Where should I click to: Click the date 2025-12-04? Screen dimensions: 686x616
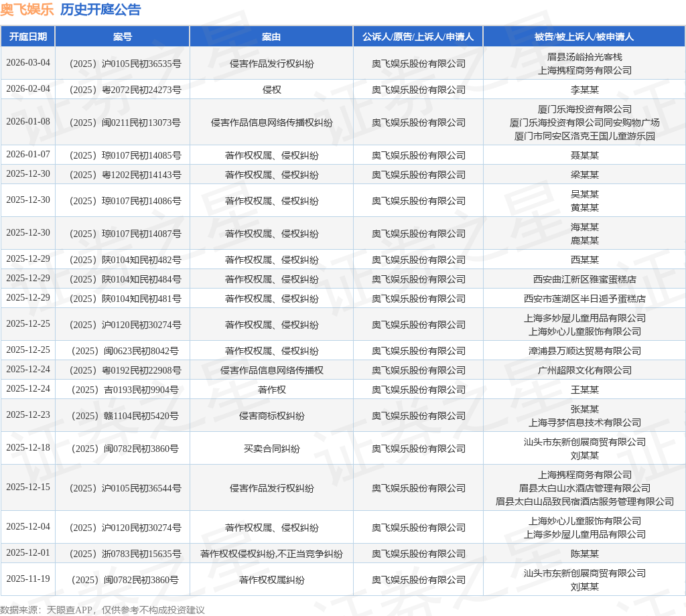(x=28, y=526)
